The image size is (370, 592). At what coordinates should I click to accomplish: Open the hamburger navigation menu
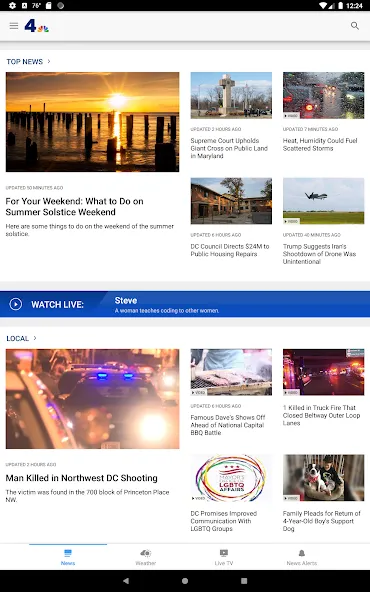click(14, 26)
